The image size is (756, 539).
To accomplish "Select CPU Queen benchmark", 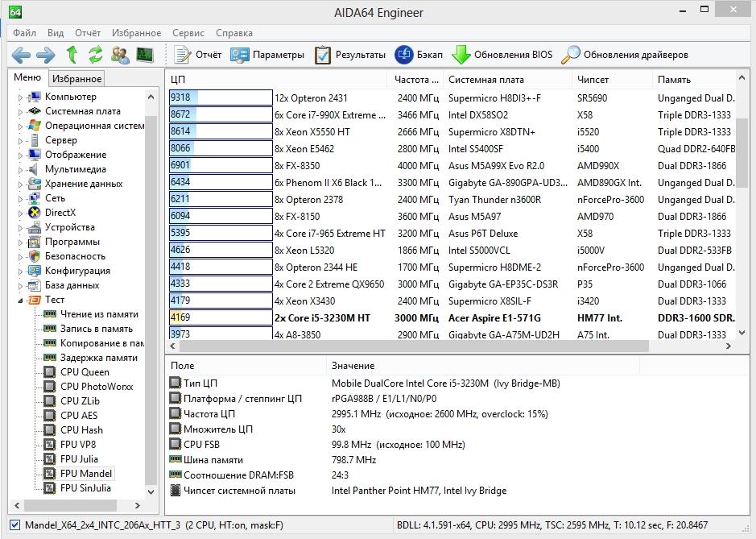I will [85, 371].
